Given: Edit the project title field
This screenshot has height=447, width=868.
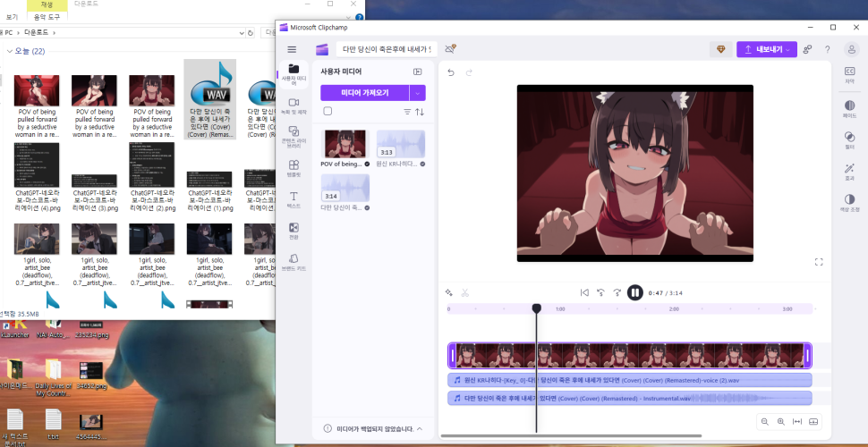Looking at the screenshot, I should click(387, 49).
